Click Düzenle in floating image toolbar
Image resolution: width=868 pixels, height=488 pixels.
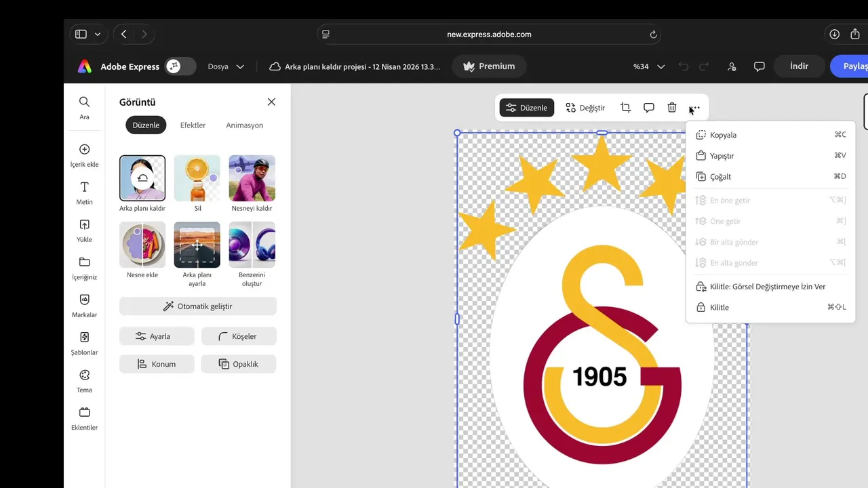[x=527, y=108]
